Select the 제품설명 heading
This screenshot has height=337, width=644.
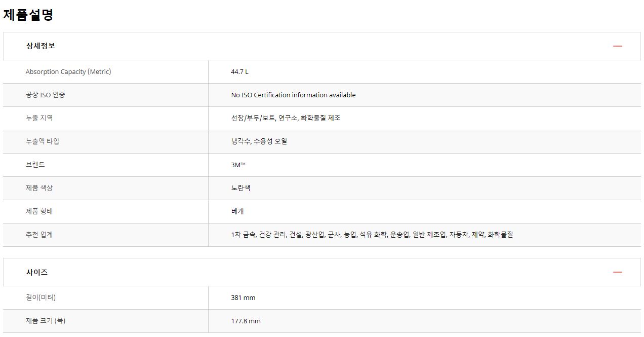[x=28, y=15]
